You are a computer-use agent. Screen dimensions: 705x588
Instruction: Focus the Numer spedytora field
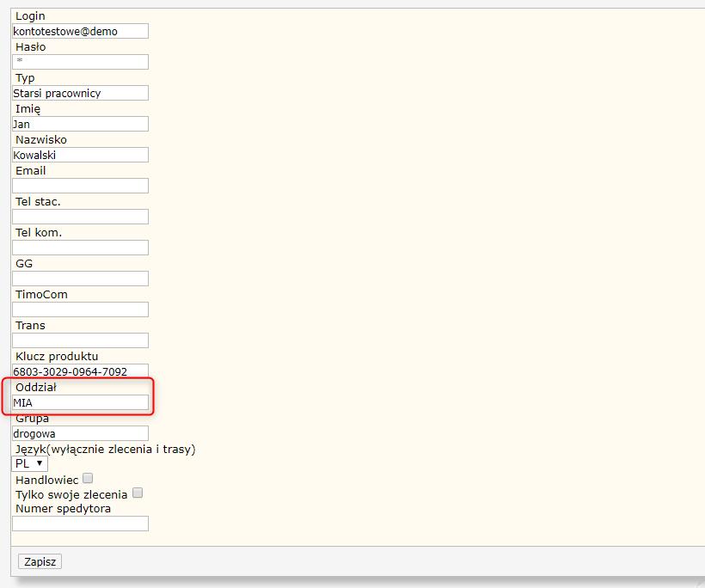[80, 524]
